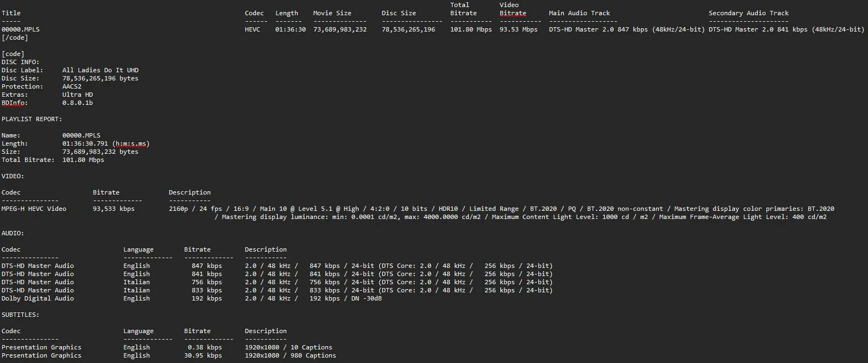This screenshot has width=868, height=363.
Task: Click the AUDIO: section heading
Action: pos(12,233)
